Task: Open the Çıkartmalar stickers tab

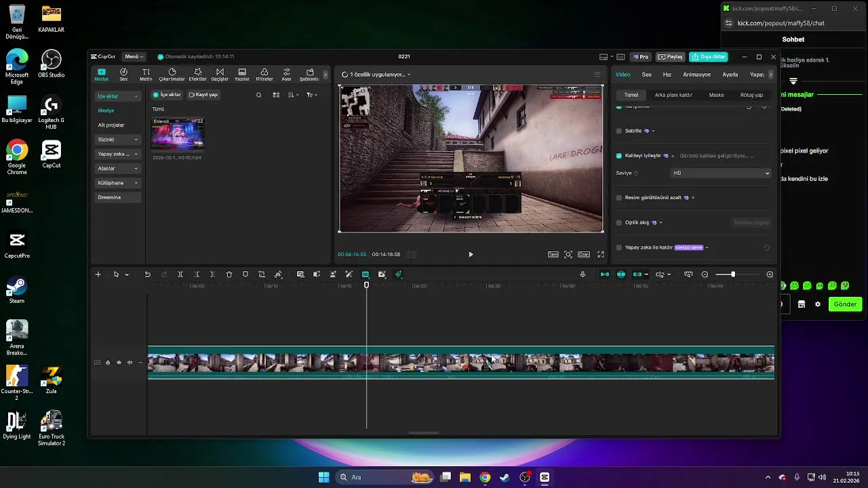Action: [172, 75]
